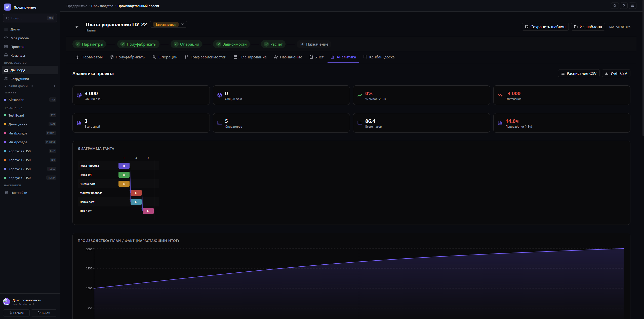Click Сохранить шаблон button

pos(545,27)
